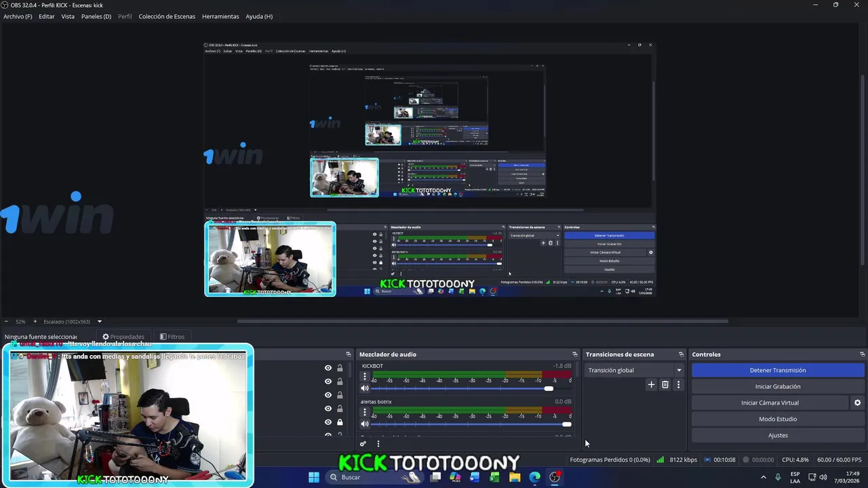Open the alertas botrix three-dot audio menu
This screenshot has width=868, height=488.
coord(365,412)
